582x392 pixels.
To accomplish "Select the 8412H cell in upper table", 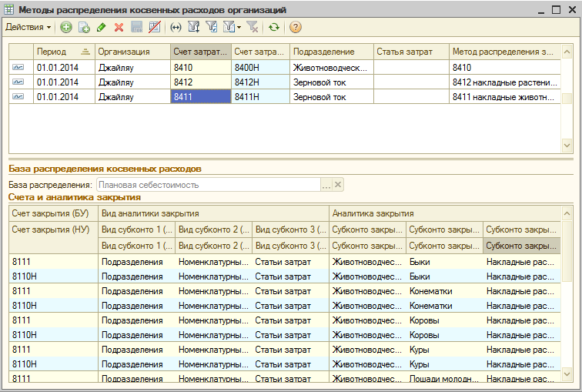I will tap(259, 82).
